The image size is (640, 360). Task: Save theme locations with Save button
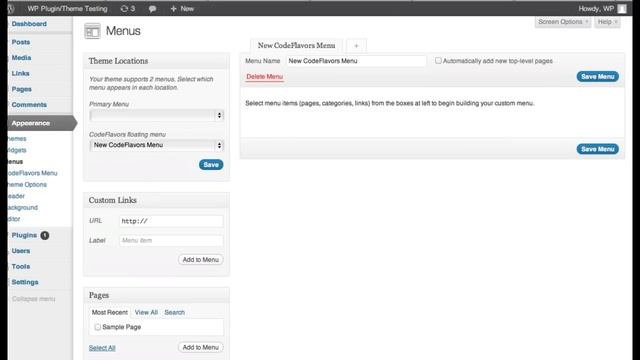211,164
